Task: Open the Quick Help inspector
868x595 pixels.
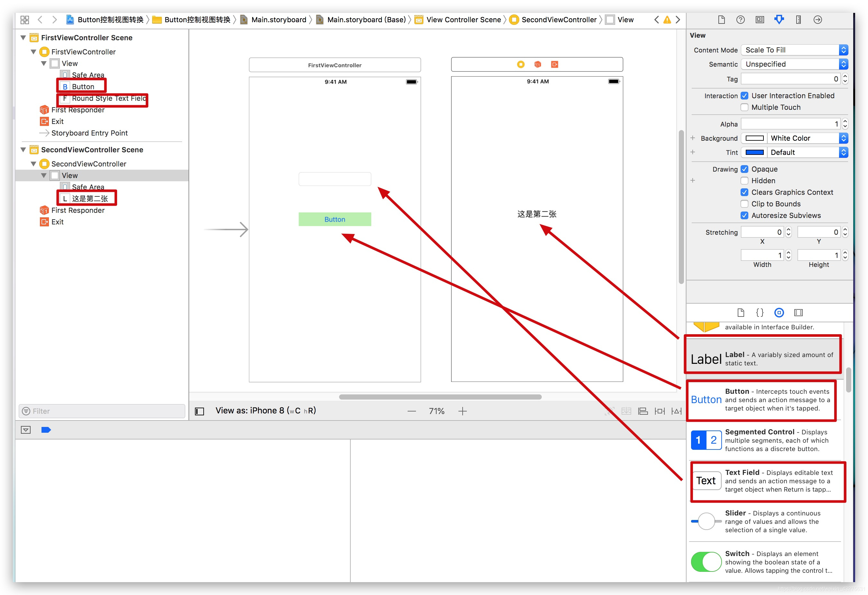Action: coord(740,19)
